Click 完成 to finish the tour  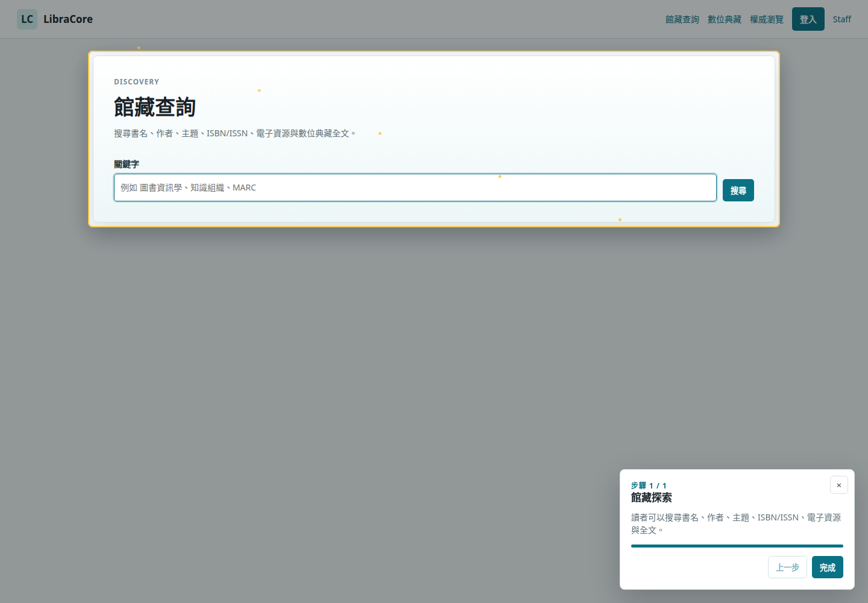coord(828,567)
